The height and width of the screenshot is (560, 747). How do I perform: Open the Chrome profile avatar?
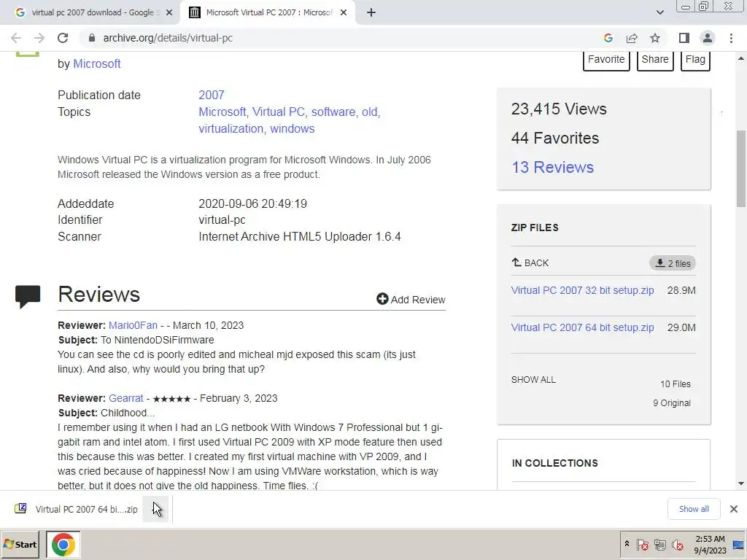708,38
